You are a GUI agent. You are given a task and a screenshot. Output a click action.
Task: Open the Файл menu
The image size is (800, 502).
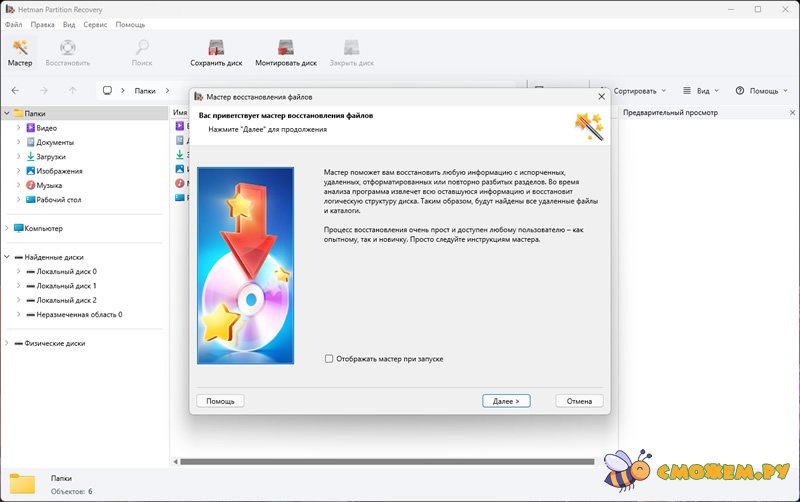[x=14, y=24]
